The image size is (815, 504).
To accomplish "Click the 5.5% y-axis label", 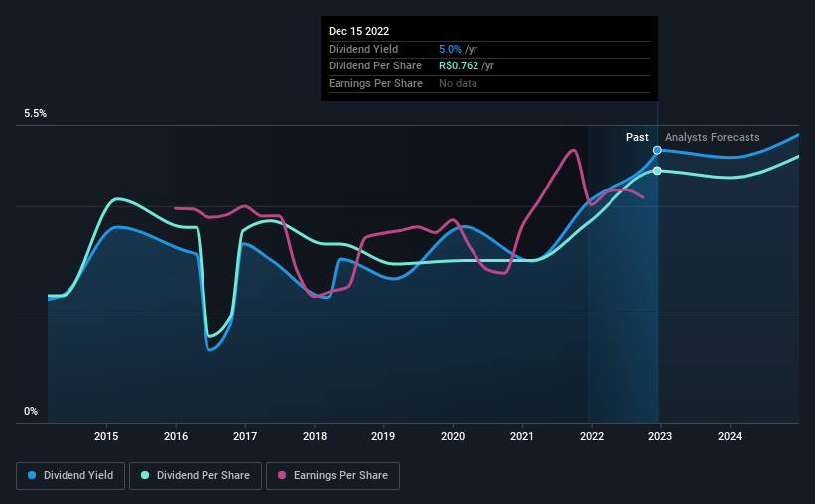I will click(x=35, y=114).
